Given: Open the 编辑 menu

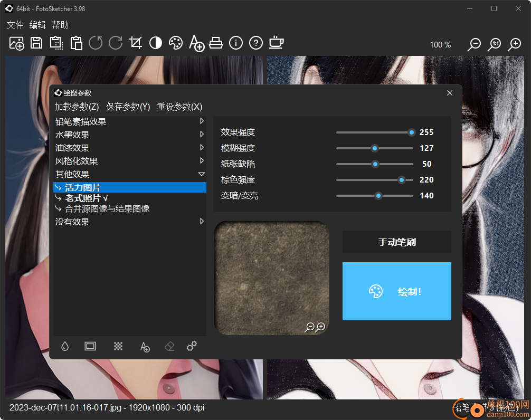Looking at the screenshot, I should pos(37,25).
